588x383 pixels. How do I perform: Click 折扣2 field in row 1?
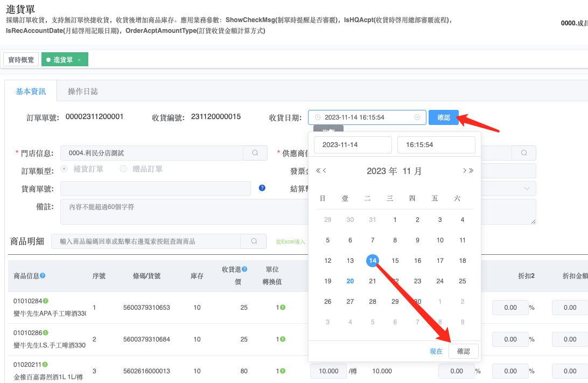click(x=510, y=308)
